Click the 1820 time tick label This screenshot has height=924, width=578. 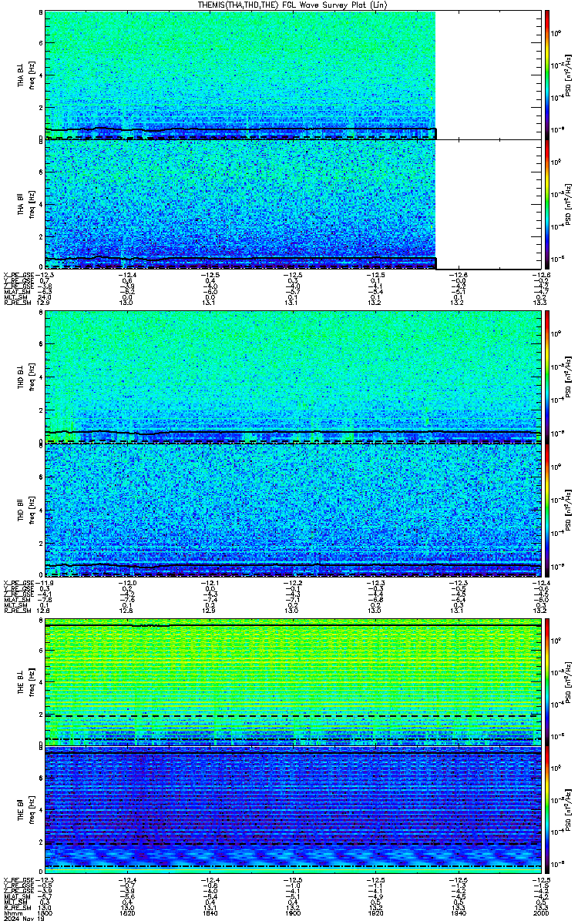click(x=127, y=913)
